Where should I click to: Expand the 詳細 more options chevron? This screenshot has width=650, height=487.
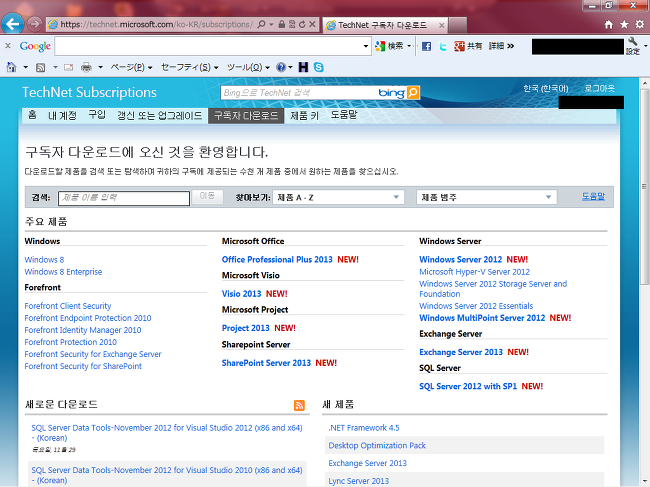[x=510, y=46]
